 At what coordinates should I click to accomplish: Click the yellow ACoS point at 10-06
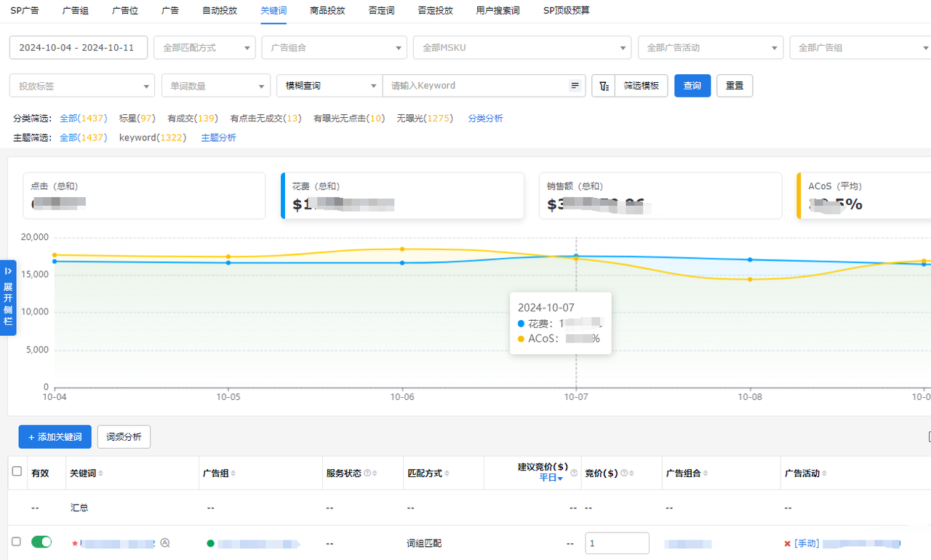tap(402, 249)
